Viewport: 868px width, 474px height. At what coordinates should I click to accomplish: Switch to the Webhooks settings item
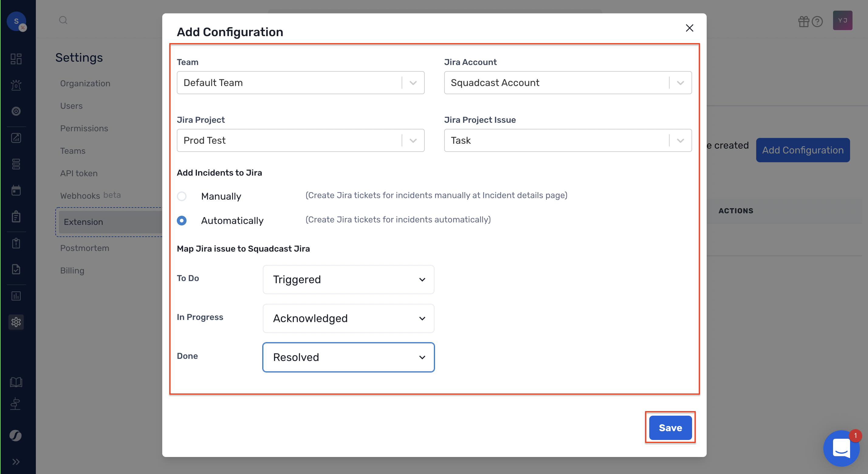80,195
